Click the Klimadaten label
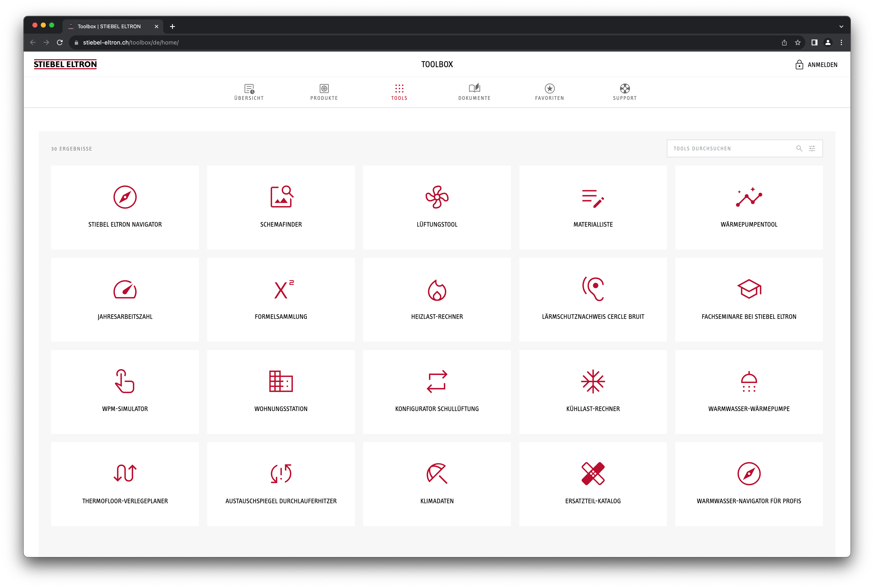The image size is (874, 588). (x=437, y=501)
